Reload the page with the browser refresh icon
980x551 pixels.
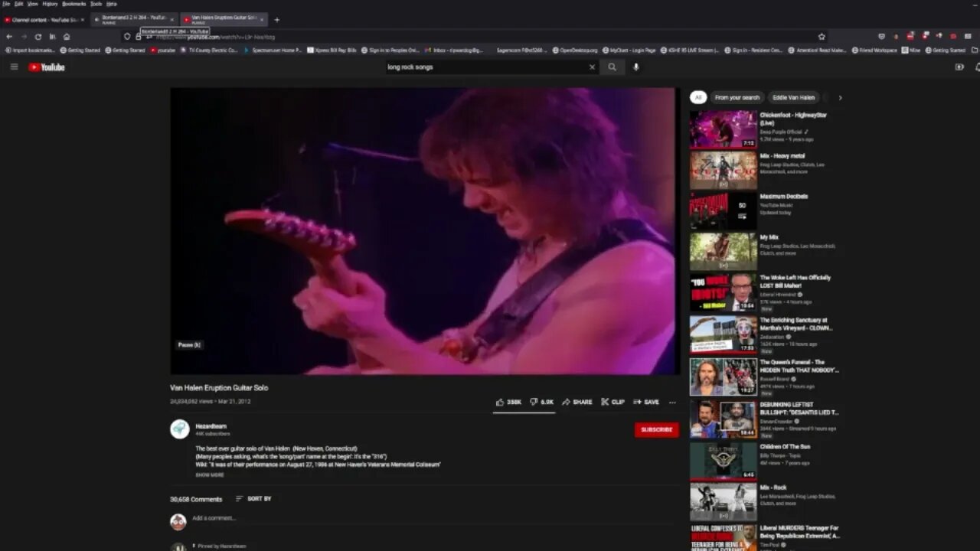38,37
